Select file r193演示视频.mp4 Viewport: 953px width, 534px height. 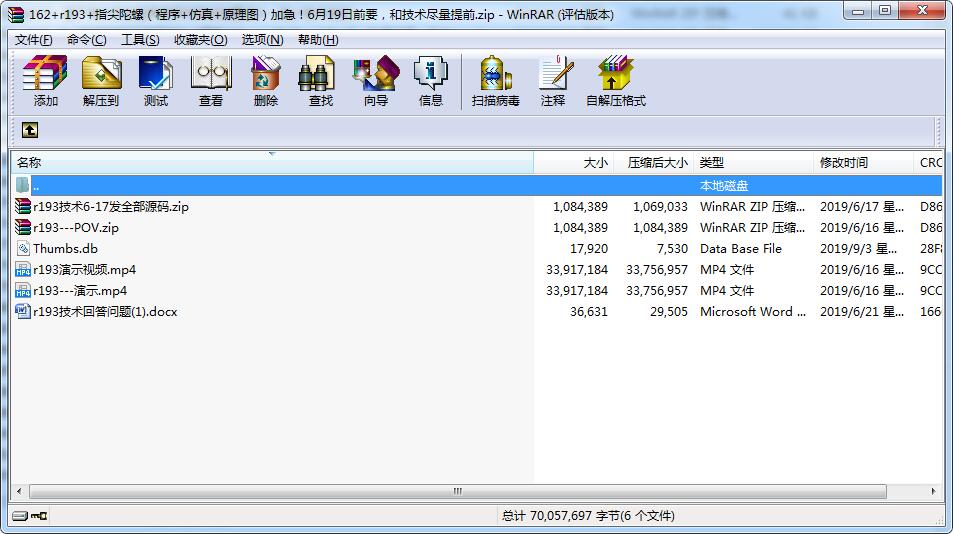[x=84, y=270]
